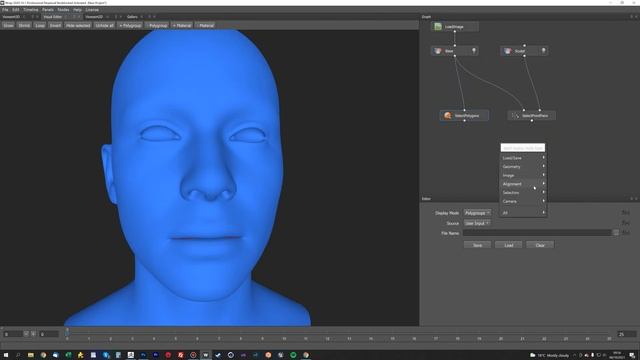The height and width of the screenshot is (360, 640).
Task: Click the Grow selection button
Action: coord(9,25)
